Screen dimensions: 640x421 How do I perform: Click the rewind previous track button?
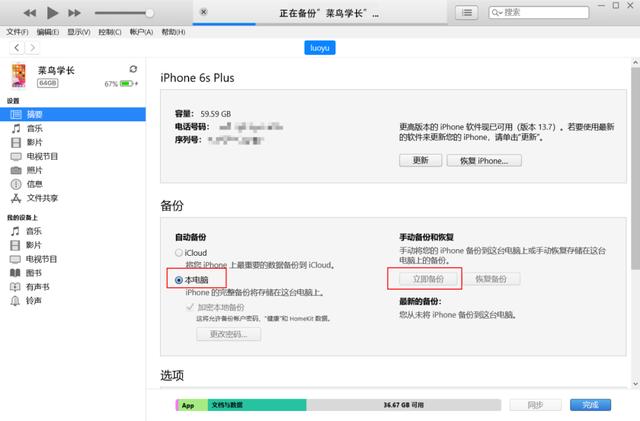tap(29, 13)
